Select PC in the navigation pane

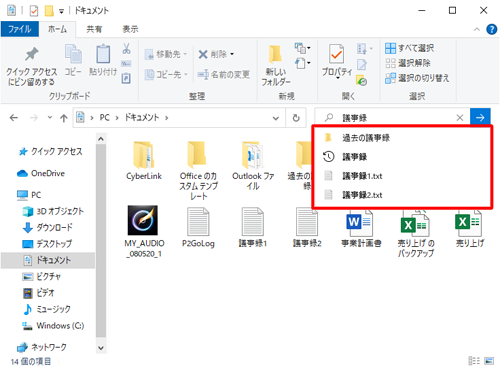(x=29, y=195)
